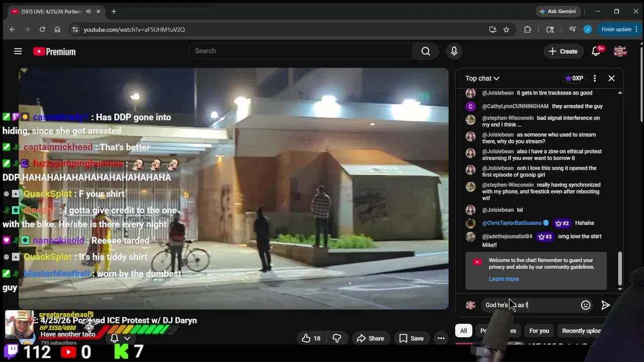Viewport: 644px width, 362px height.
Task: Click the Finish update button
Action: click(x=619, y=30)
